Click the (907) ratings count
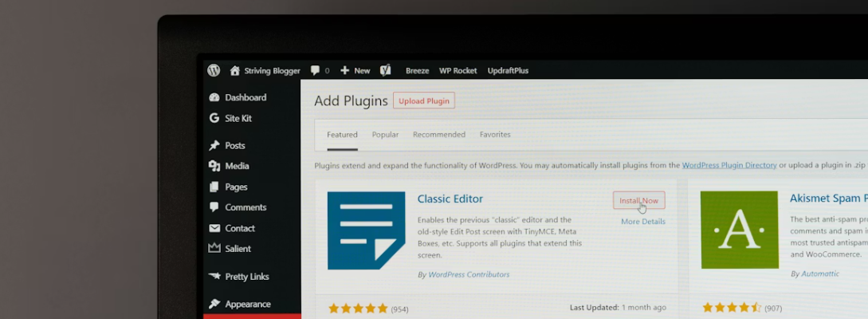The height and width of the screenshot is (319, 868). pos(773,308)
